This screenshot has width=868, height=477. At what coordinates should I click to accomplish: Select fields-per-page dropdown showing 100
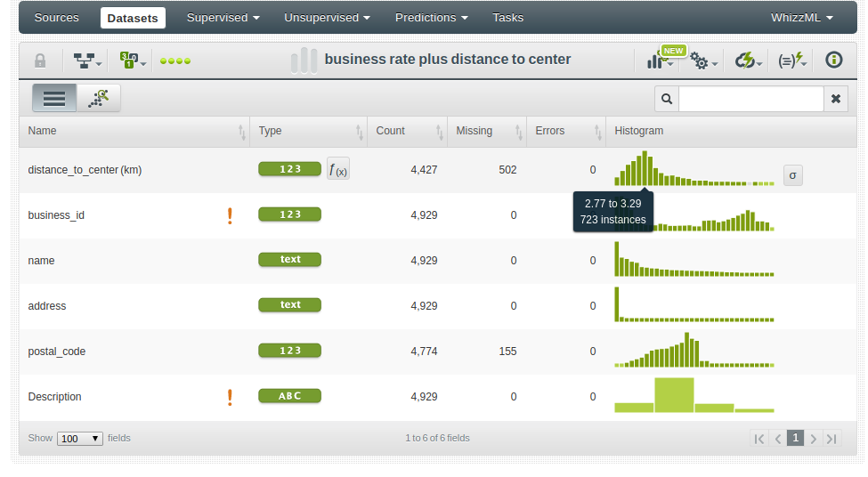[x=79, y=439]
